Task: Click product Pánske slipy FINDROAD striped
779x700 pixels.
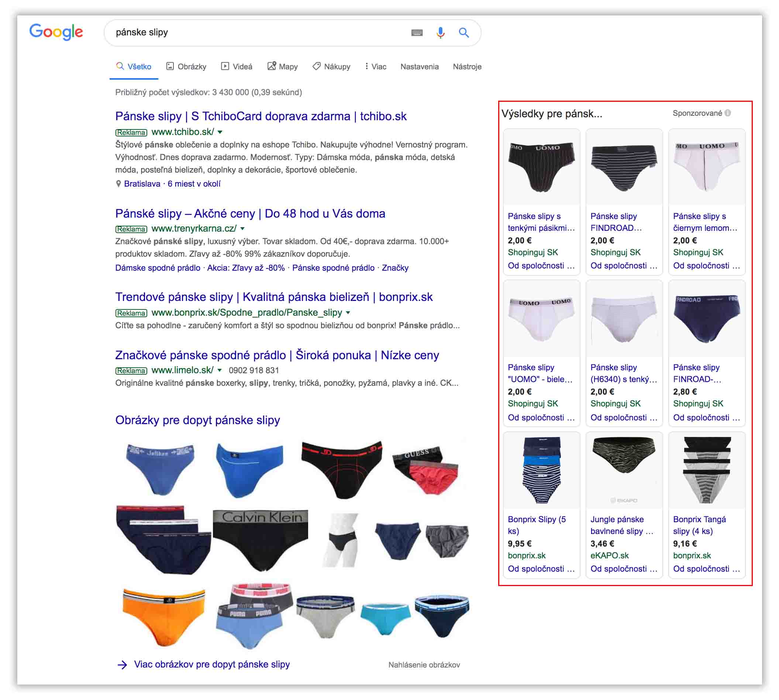Action: coord(616,222)
